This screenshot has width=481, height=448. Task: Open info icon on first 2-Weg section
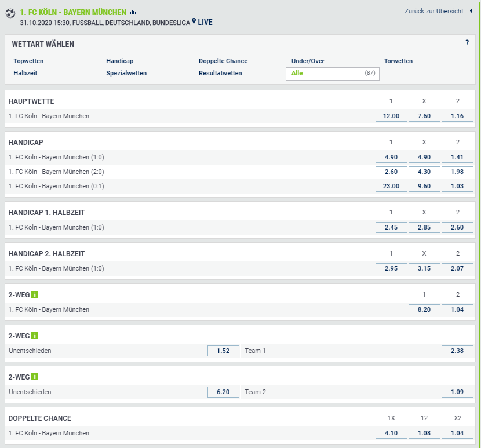click(x=35, y=294)
